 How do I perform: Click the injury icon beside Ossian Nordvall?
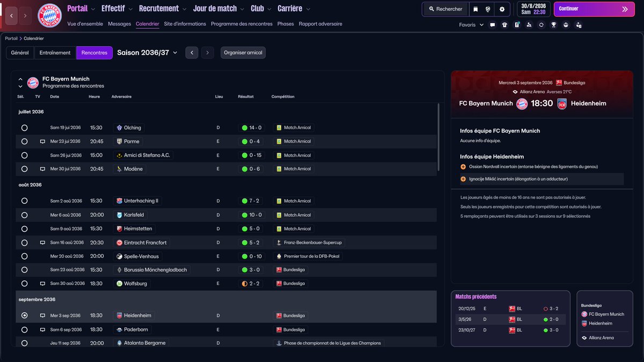click(x=463, y=167)
